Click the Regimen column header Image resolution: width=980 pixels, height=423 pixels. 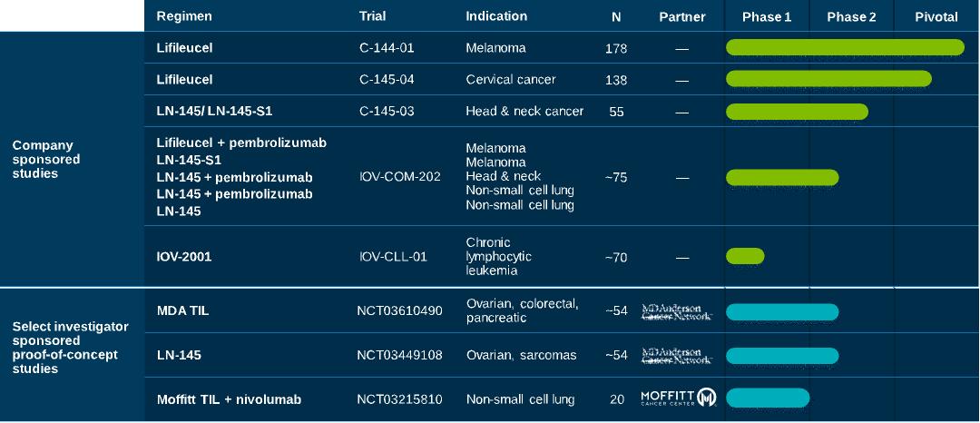[183, 16]
